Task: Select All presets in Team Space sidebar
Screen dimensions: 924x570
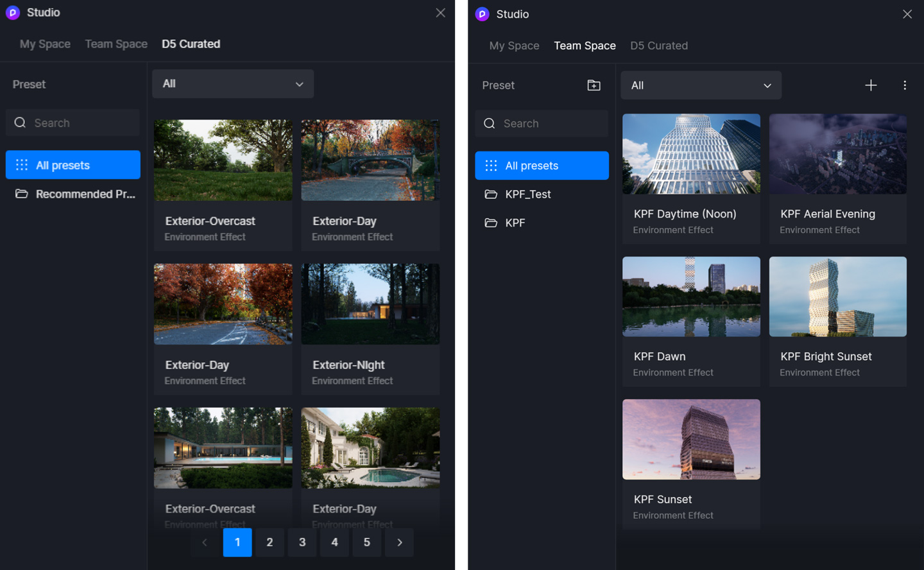Action: click(x=542, y=166)
